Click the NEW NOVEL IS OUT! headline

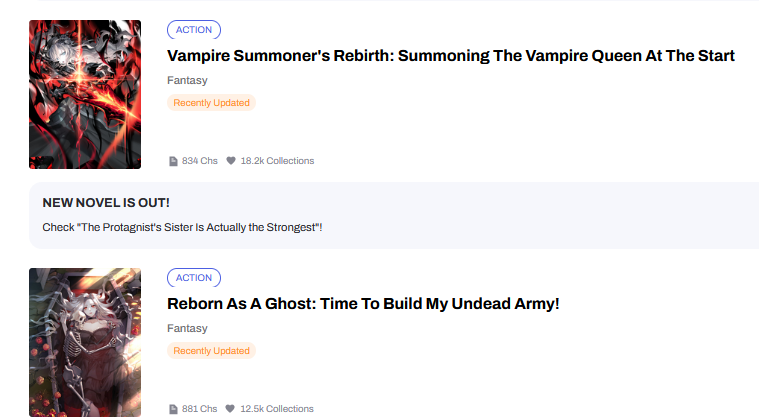click(106, 203)
